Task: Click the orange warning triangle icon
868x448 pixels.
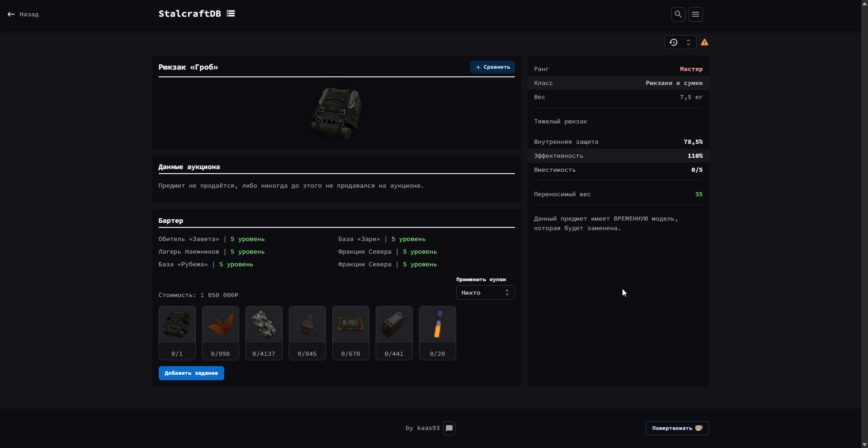Action: [704, 42]
